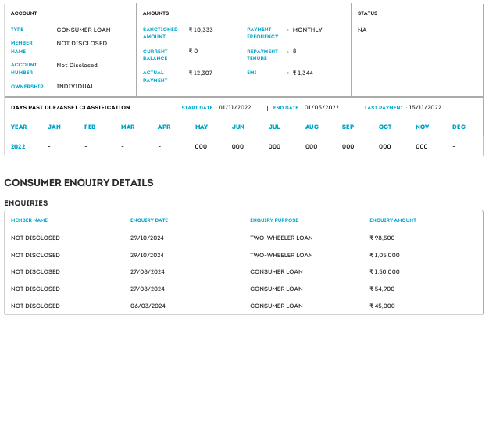Image resolution: width=489 pixels, height=448 pixels.
Task: Click the ₹1,50,000 enquiry amount
Action: tap(384, 272)
